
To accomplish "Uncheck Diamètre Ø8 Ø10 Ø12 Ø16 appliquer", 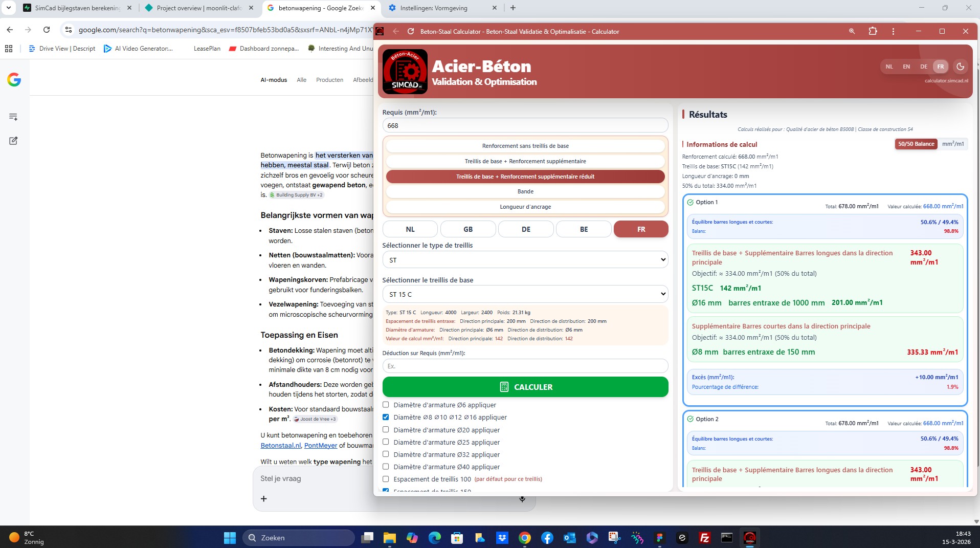I will tap(386, 417).
